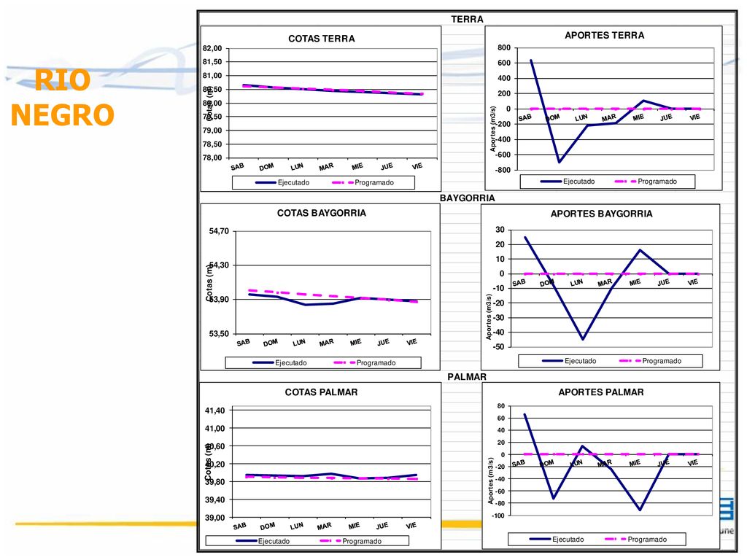Click the VIE day label in Cotas Terra

pyautogui.click(x=417, y=166)
